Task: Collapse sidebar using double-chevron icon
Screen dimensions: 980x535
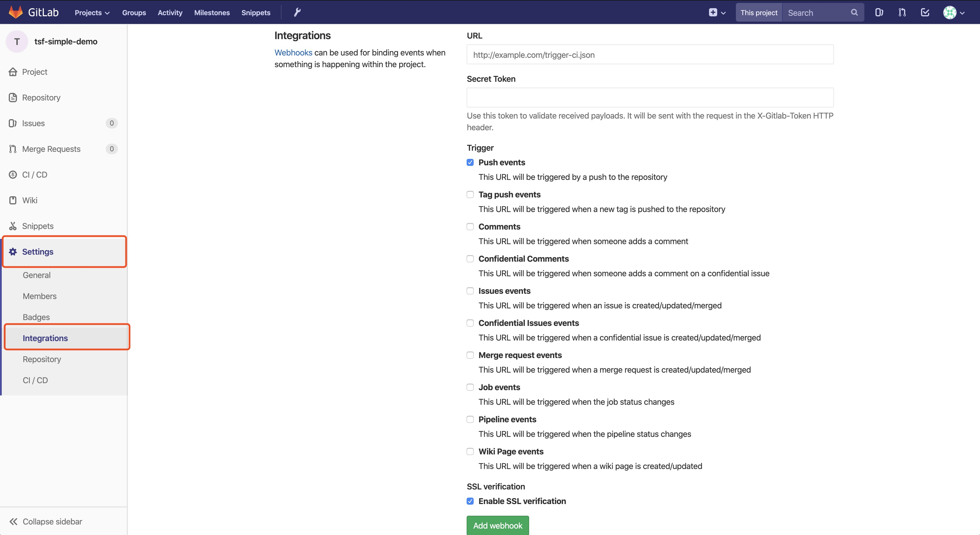Action: coord(14,521)
